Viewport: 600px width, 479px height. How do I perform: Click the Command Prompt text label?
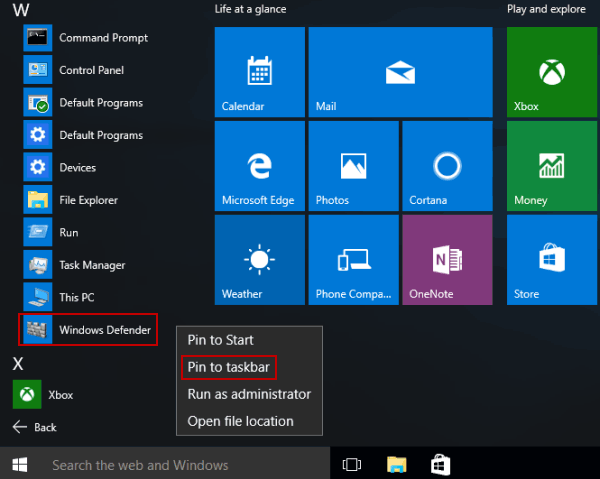(103, 38)
